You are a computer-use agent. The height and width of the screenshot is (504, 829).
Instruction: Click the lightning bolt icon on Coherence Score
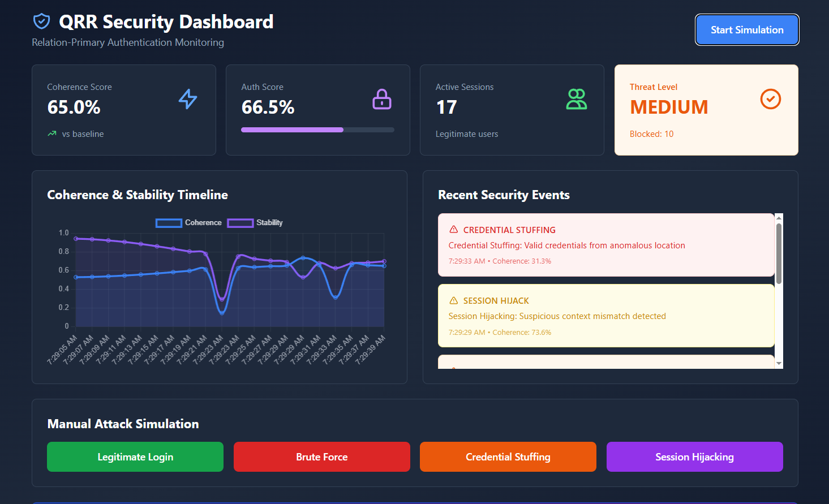(x=187, y=99)
